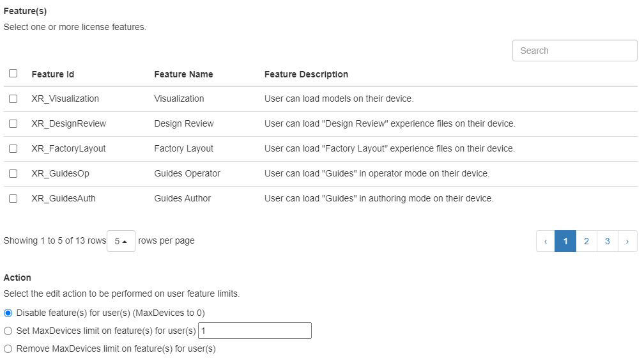Sort by Feature Description column header

pos(306,74)
